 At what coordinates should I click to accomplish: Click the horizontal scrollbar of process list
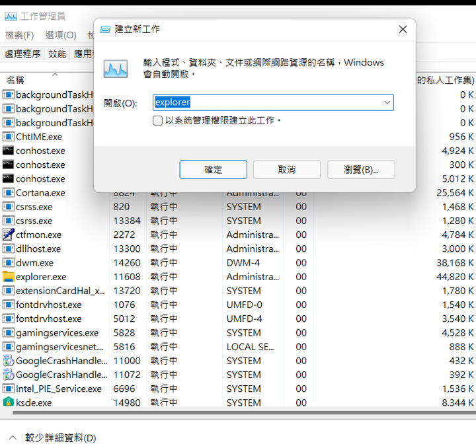(x=244, y=413)
